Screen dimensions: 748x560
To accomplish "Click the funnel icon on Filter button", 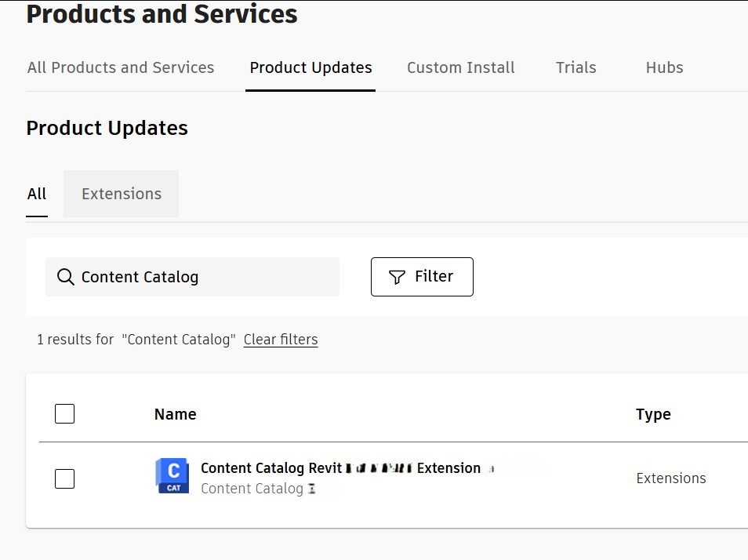I will 398,277.
